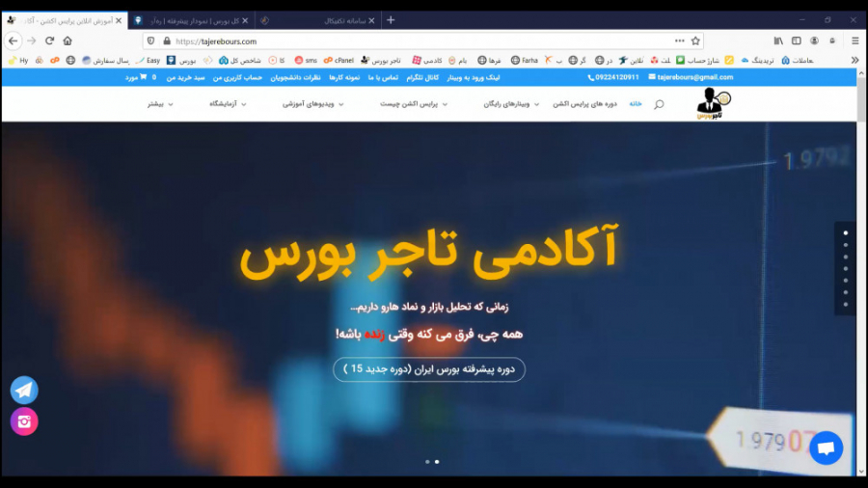This screenshot has height=488, width=868.
Task: Open the browser home page icon
Action: [x=68, y=41]
